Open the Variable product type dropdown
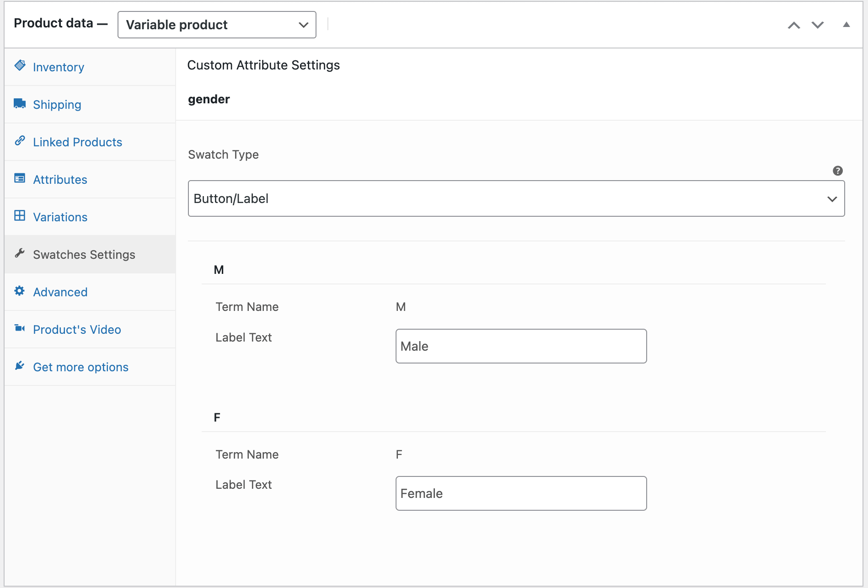The image size is (868, 588). point(217,25)
